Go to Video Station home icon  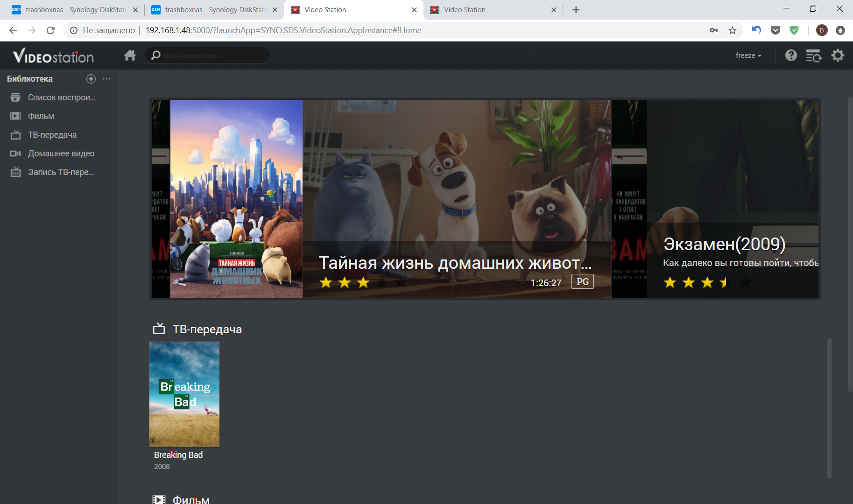coord(130,56)
